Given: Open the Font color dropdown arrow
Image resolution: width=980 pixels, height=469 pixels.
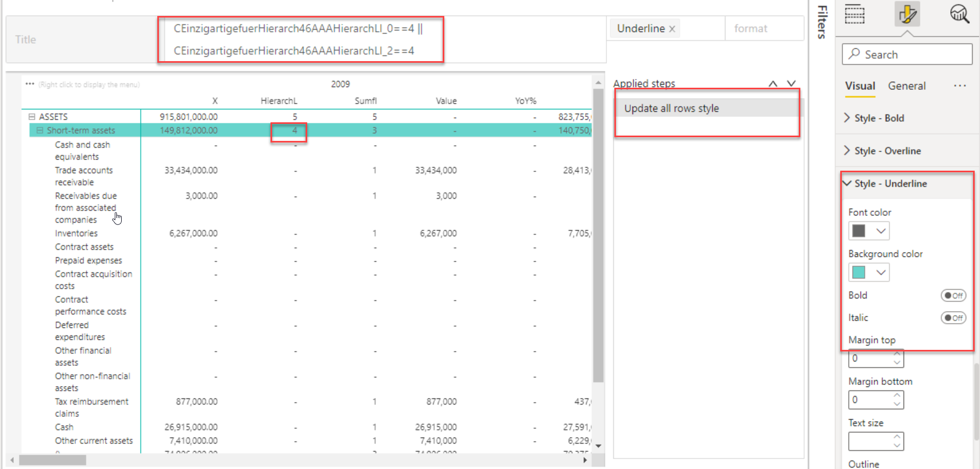Looking at the screenshot, I should [881, 231].
